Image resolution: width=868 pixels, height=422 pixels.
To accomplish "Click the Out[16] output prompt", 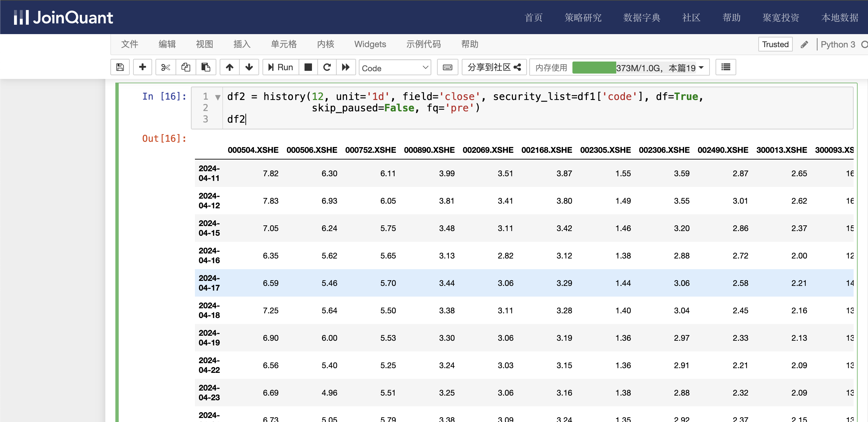I will point(164,138).
